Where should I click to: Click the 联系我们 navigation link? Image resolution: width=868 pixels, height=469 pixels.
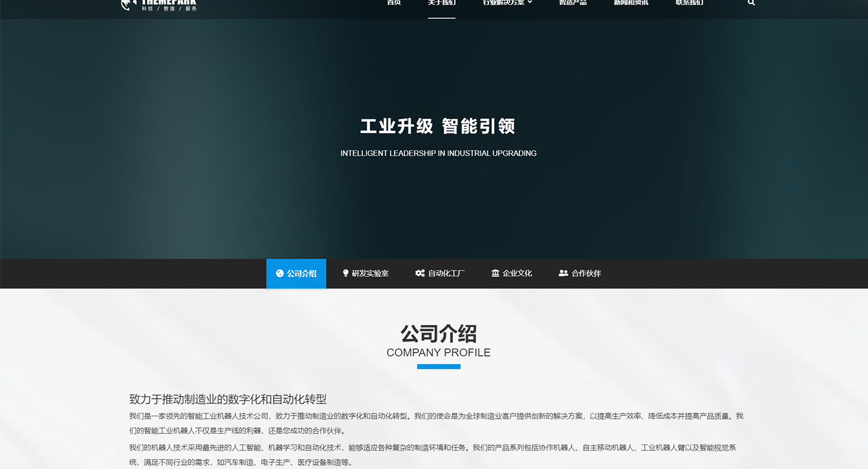[688, 2]
